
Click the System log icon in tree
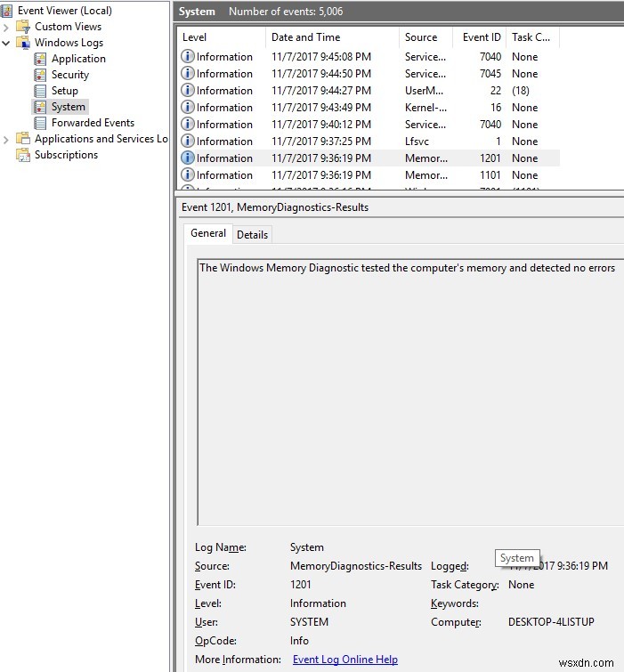[x=40, y=107]
